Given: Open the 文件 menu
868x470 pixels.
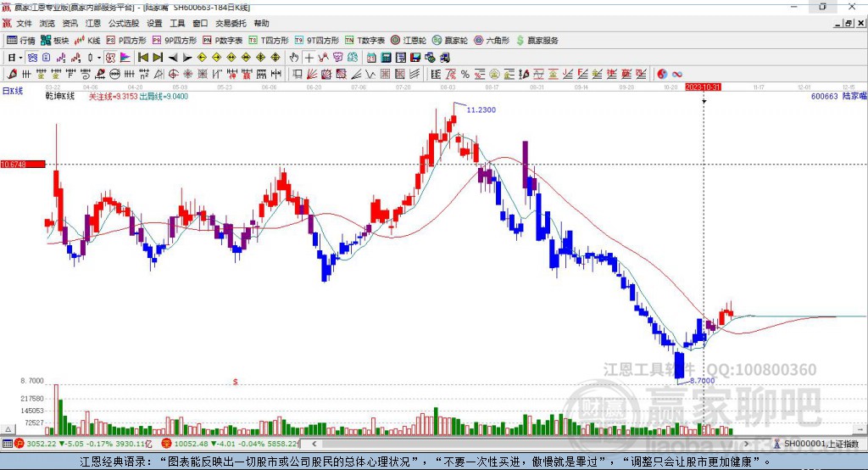Looking at the screenshot, I should click(x=24, y=23).
